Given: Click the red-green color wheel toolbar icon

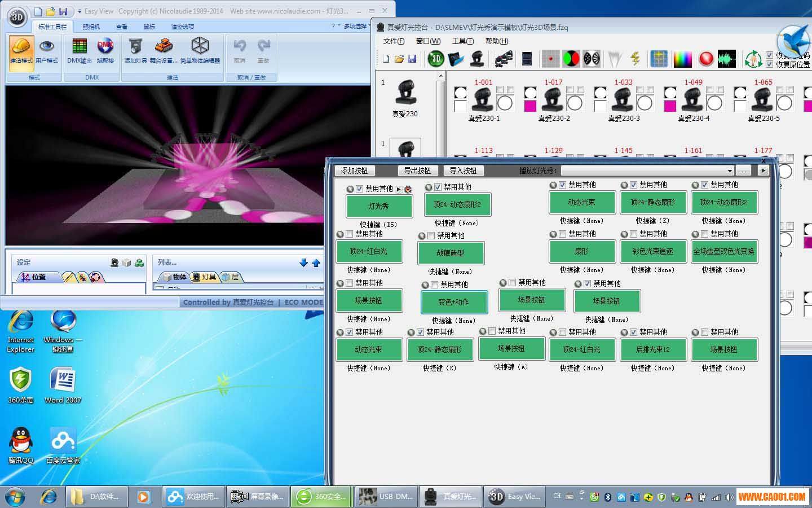Looking at the screenshot, I should 571,59.
